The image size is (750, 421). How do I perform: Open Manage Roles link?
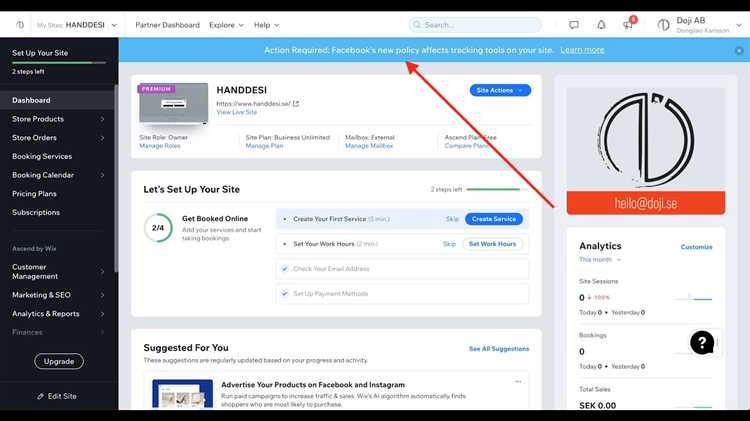click(x=160, y=146)
